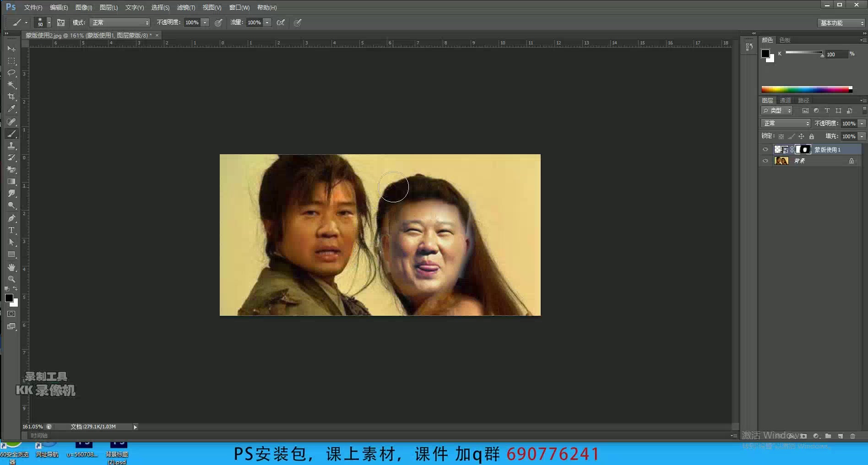The height and width of the screenshot is (465, 868).
Task: Open layer filter 类型 dropdown
Action: 776,111
